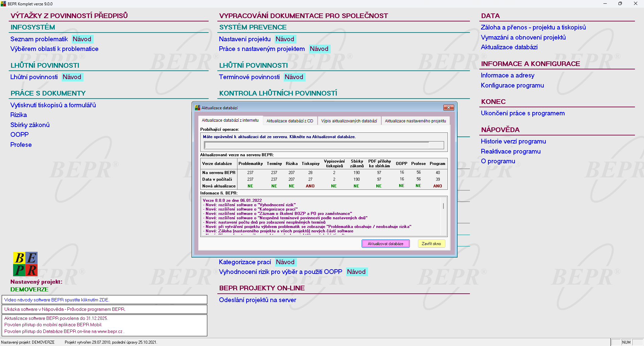
Task: Click the BEPR title bar app icon
Action: click(x=3, y=4)
